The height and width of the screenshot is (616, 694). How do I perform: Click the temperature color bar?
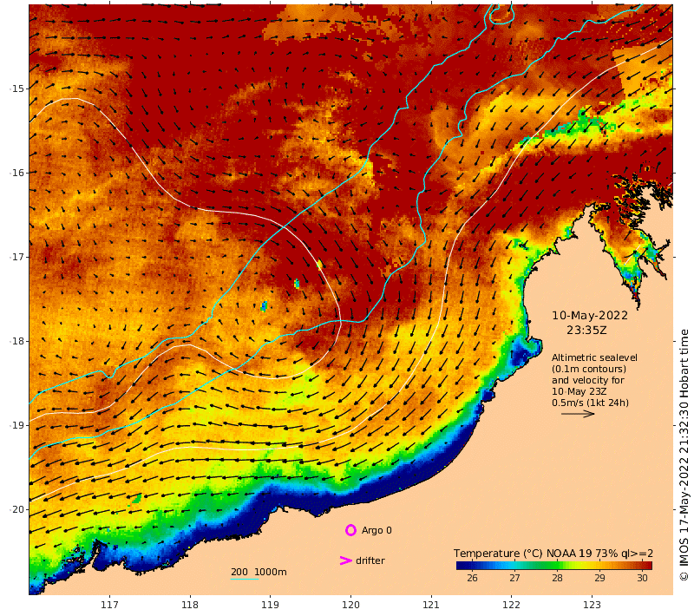click(x=554, y=565)
